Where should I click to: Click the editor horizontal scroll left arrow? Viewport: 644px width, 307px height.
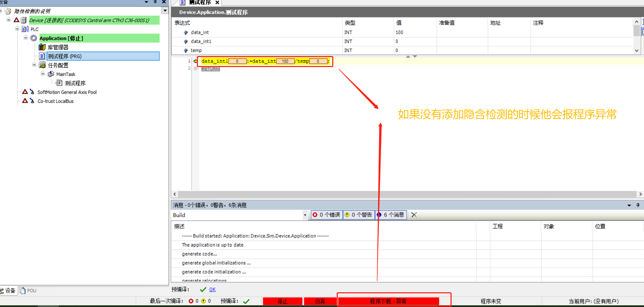click(175, 194)
